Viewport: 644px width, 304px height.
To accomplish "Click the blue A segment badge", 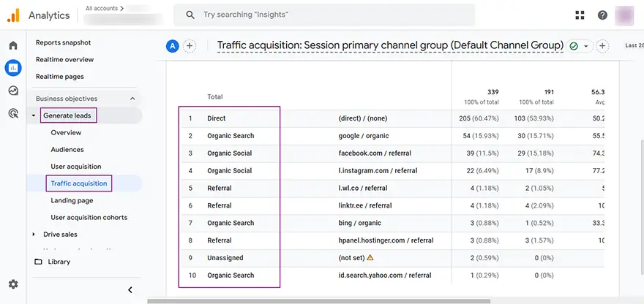I will coord(172,46).
